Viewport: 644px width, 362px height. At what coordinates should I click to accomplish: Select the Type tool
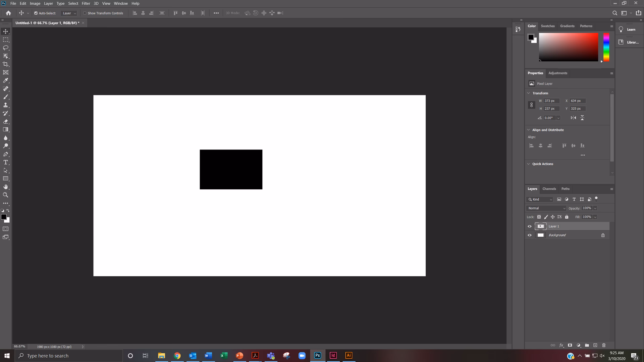coord(5,162)
